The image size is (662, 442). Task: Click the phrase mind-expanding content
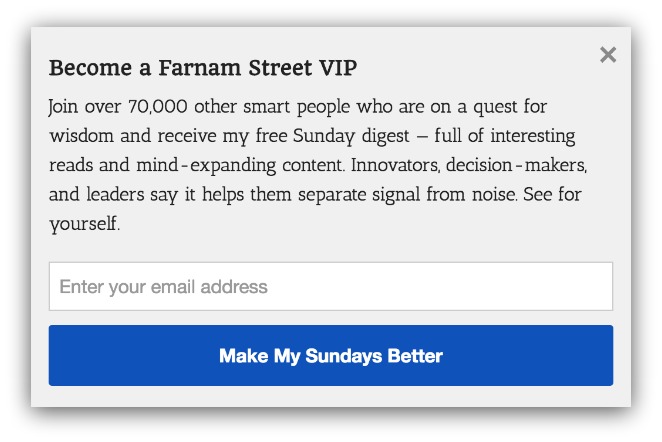click(x=241, y=166)
